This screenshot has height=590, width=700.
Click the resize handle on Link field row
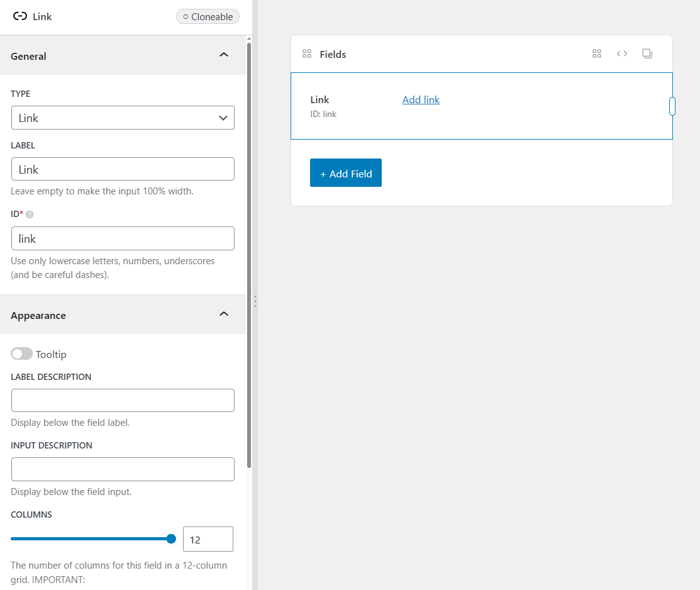click(x=672, y=106)
